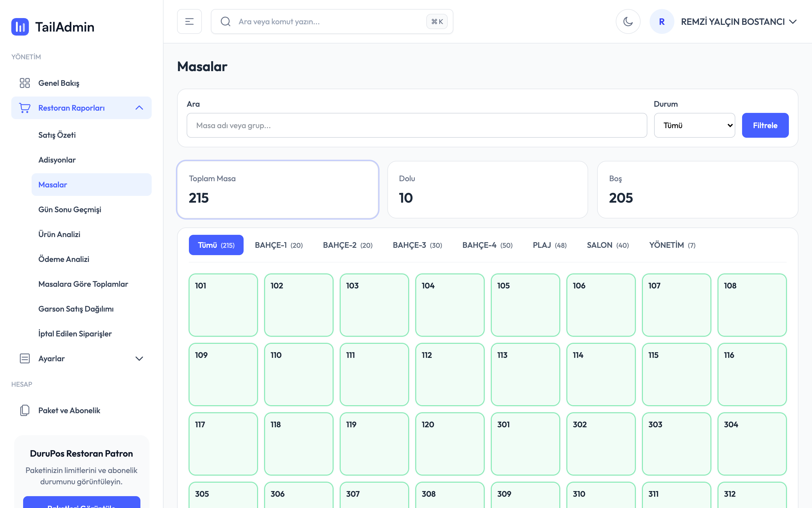Image resolution: width=812 pixels, height=508 pixels.
Task: Select the Tümü (215) tab
Action: tap(216, 245)
